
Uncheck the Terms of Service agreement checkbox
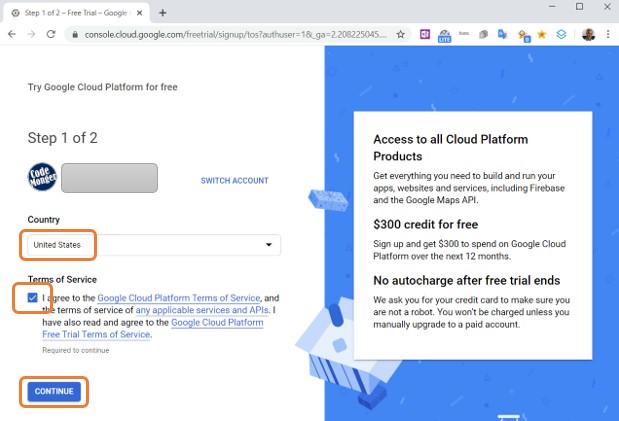click(32, 297)
